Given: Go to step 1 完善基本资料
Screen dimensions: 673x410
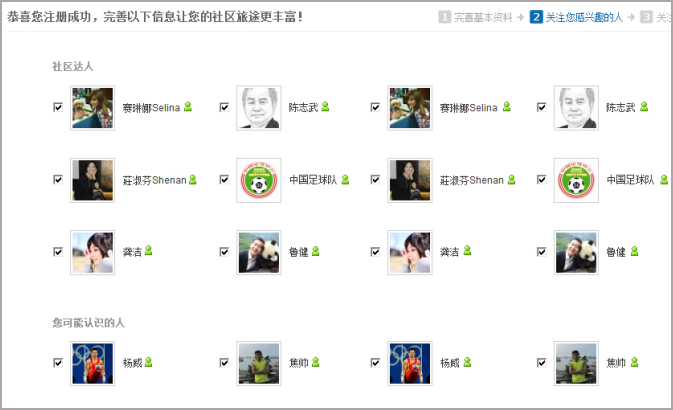Looking at the screenshot, I should [x=476, y=17].
